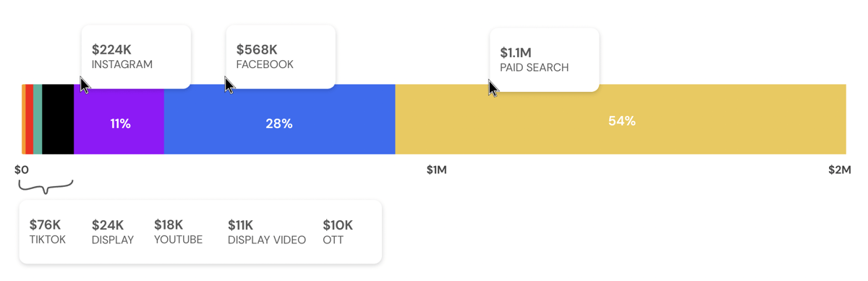
Task: Click the $1M axis label
Action: coord(436,170)
